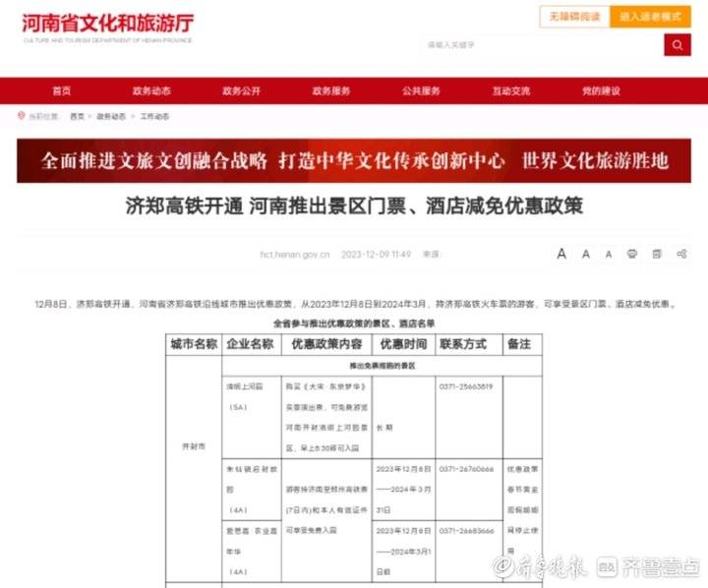Click the location pin icon in breadcrumb
The height and width of the screenshot is (588, 708).
(x=21, y=116)
